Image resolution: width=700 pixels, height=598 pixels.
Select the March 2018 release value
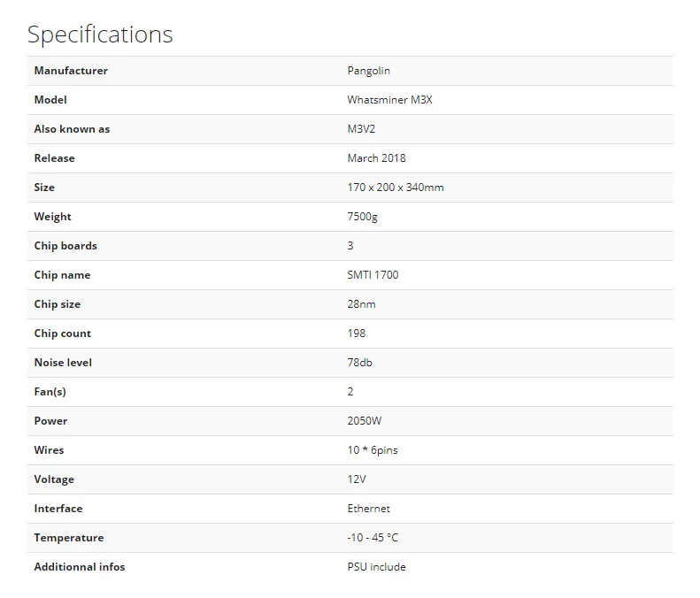pyautogui.click(x=376, y=158)
